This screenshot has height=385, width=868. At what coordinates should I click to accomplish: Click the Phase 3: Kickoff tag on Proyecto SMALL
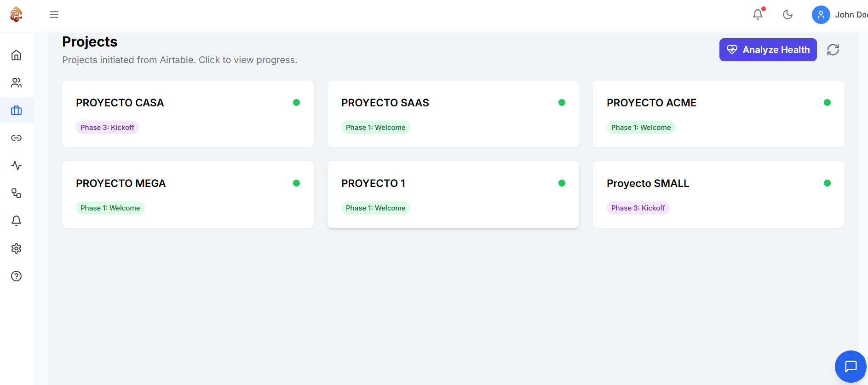638,208
